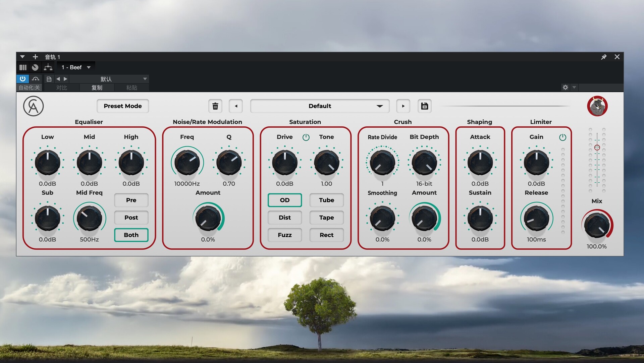Select the Pre equaliser position
Viewport: 644px width, 363px height.
[131, 200]
